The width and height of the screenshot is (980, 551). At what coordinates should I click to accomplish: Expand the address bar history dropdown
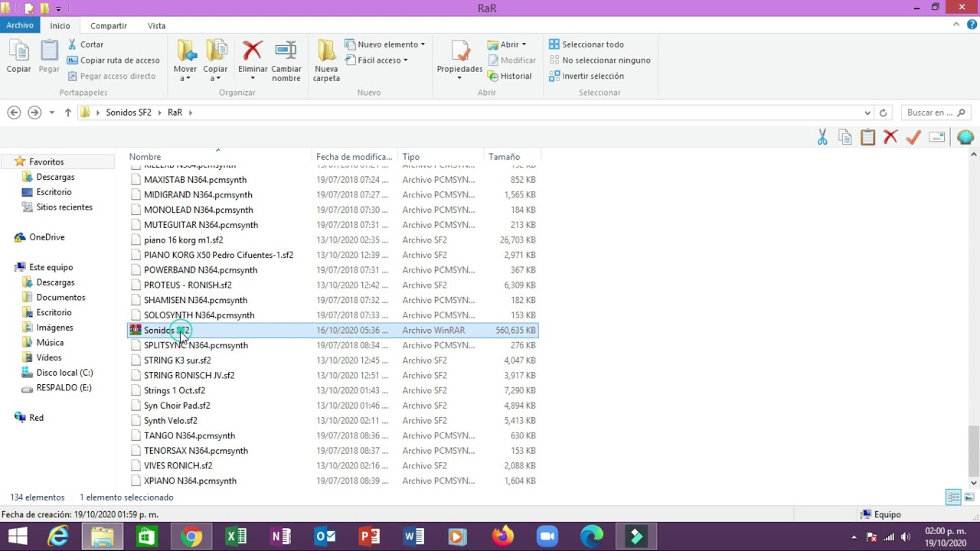867,112
